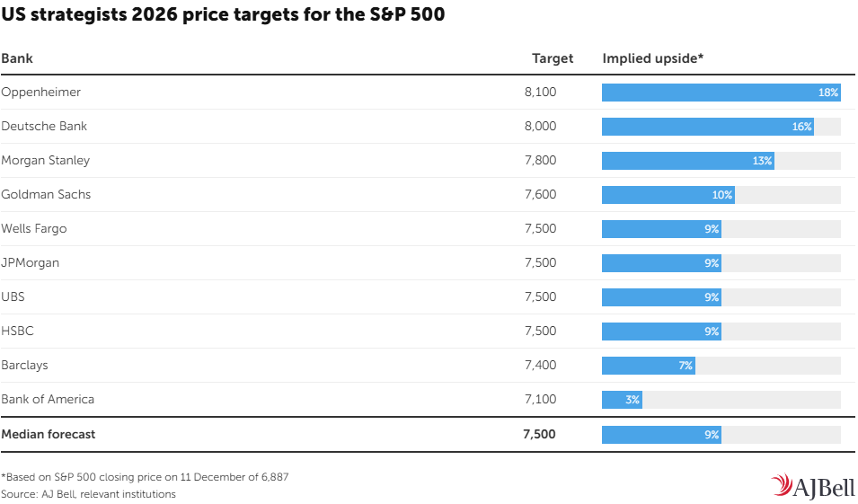858x504 pixels.
Task: Click the AJ Bell logo
Action: tap(812, 486)
